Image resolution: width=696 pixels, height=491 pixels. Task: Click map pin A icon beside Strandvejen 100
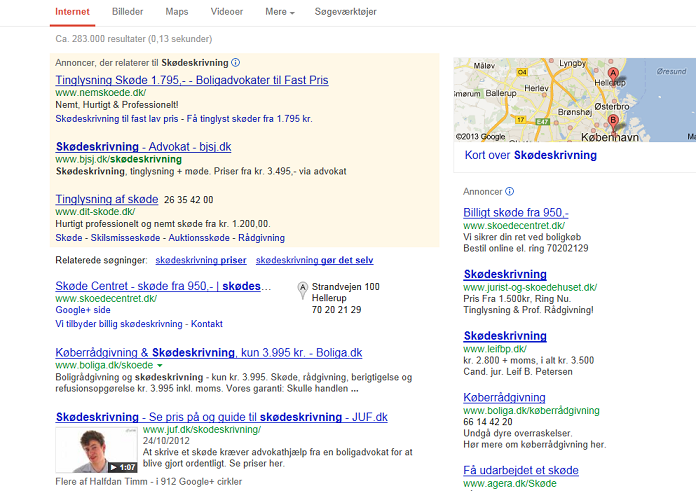pyautogui.click(x=303, y=291)
